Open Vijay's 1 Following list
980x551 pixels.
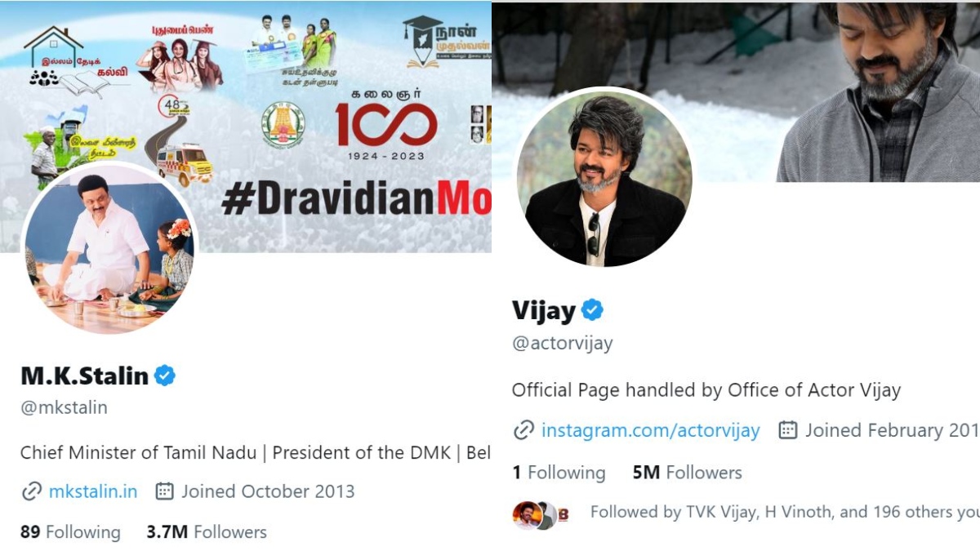point(559,473)
